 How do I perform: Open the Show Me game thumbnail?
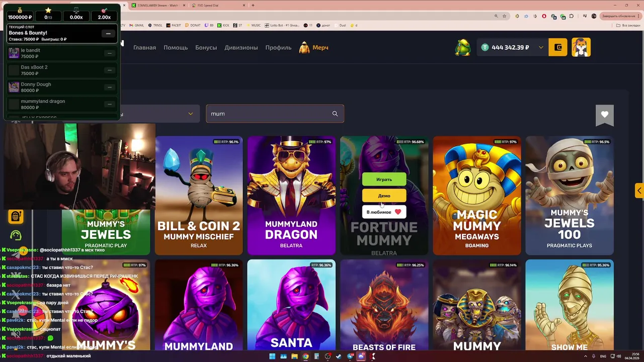(x=570, y=305)
